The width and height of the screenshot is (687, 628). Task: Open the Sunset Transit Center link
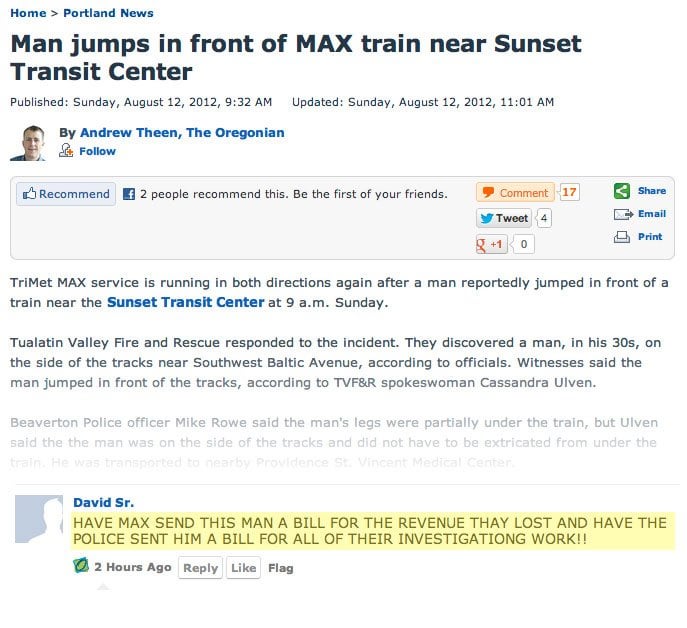click(186, 302)
